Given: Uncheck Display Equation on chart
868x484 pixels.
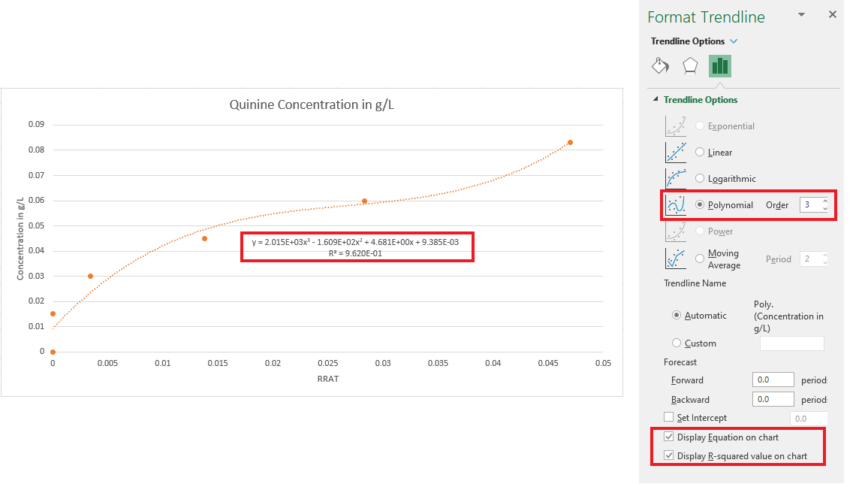Looking at the screenshot, I should tap(668, 436).
